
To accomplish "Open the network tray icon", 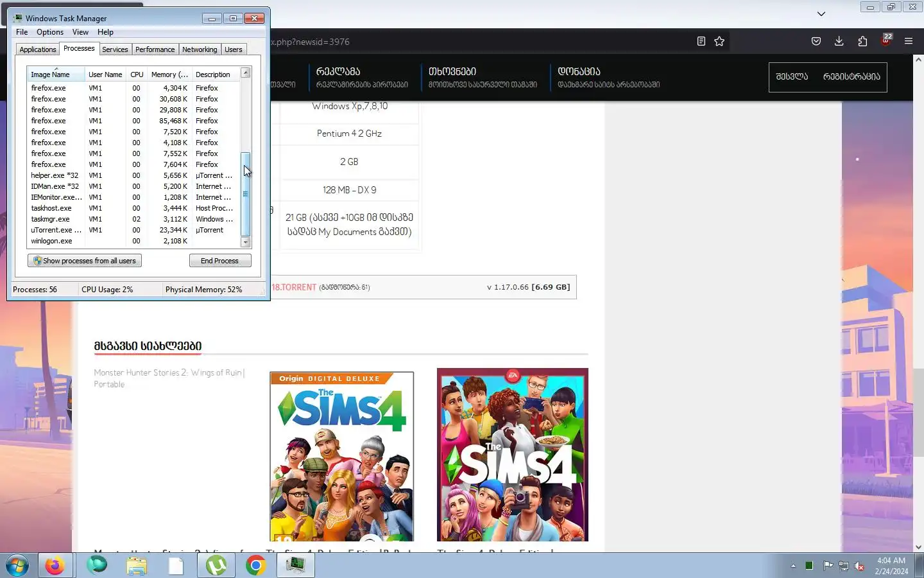I will [844, 566].
